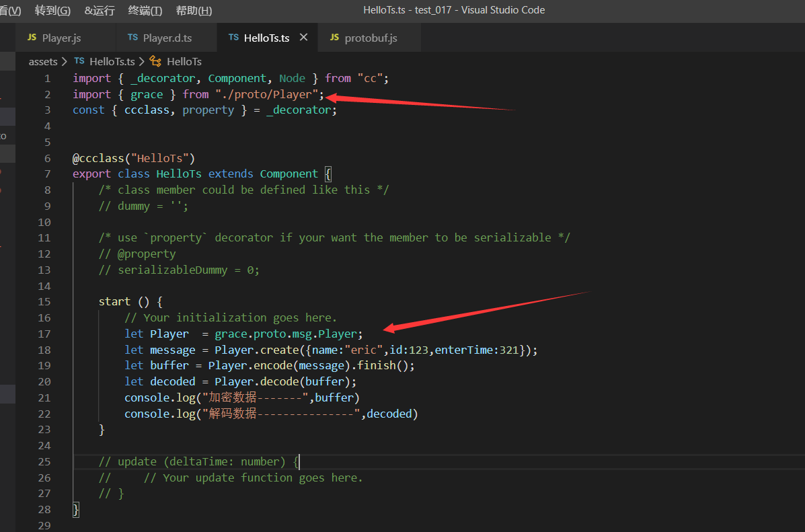This screenshot has height=532, width=805.
Task: Click Player.decode on line 20
Action: click(257, 381)
